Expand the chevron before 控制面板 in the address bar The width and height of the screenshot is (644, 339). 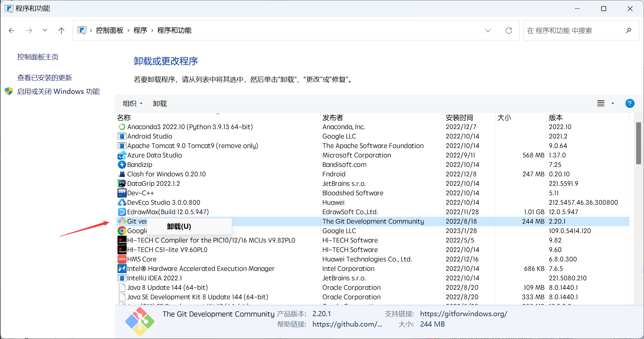[x=91, y=30]
